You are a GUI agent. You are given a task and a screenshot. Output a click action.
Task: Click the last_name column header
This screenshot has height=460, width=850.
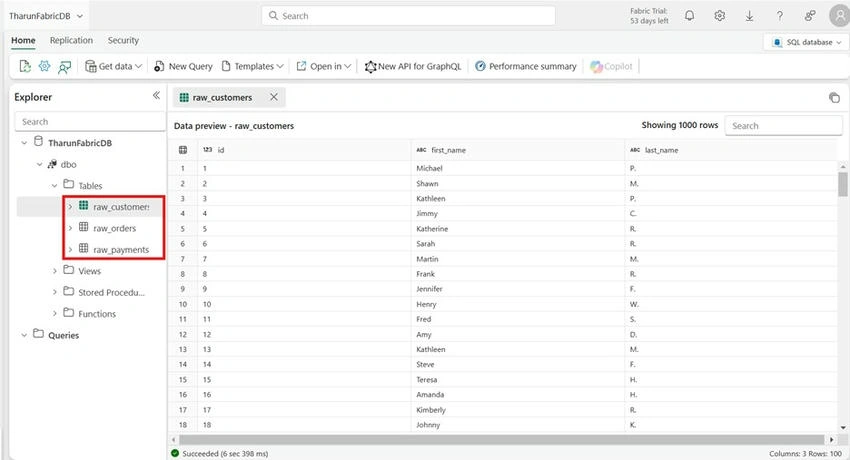click(x=731, y=150)
